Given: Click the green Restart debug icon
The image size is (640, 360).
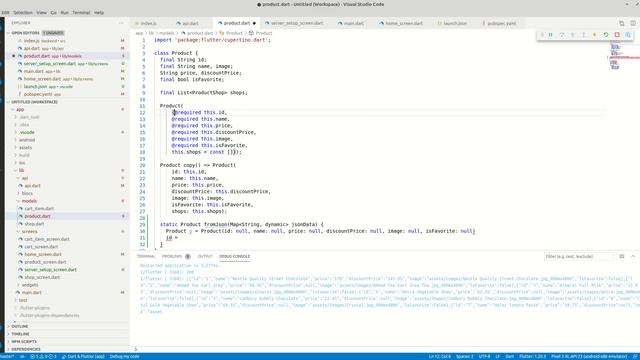Looking at the screenshot, I should [606, 35].
